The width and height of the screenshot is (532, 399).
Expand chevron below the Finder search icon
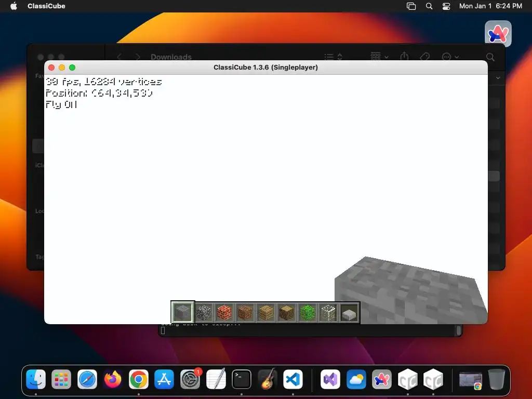coord(498,78)
